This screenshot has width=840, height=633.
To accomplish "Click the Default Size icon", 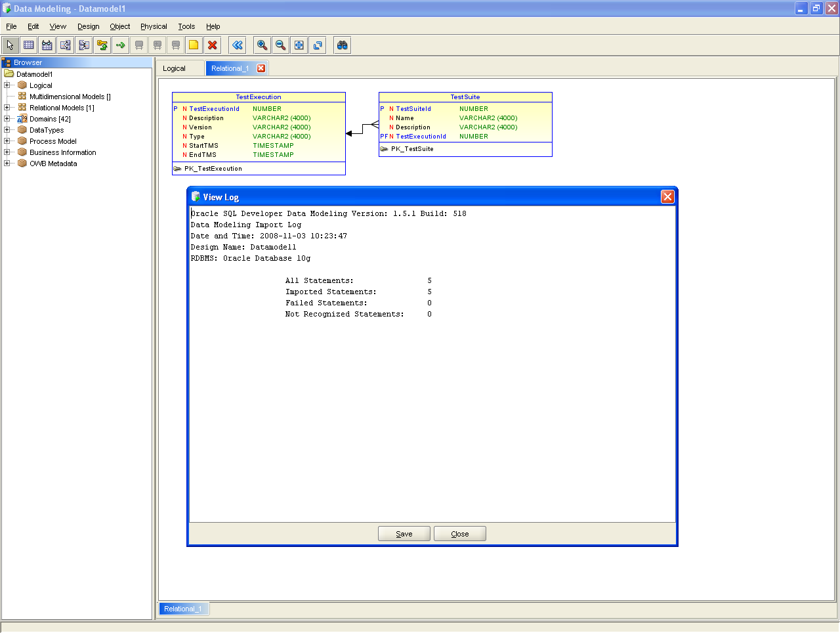I will (318, 45).
